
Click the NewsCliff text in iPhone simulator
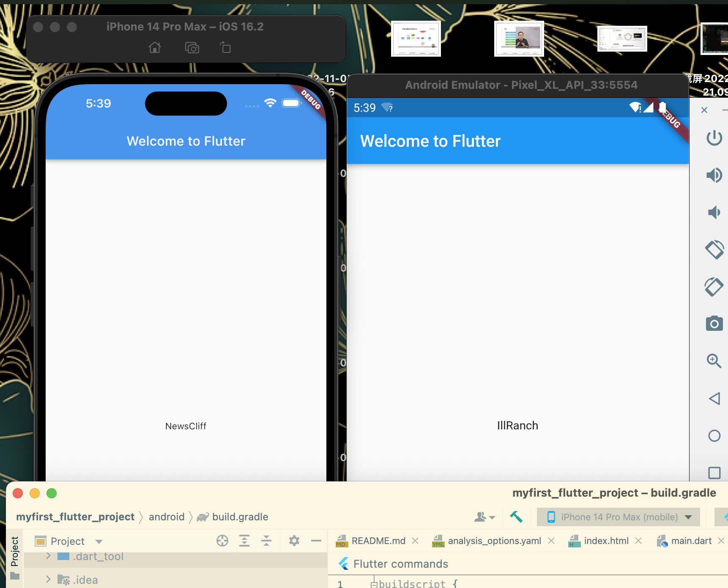tap(186, 426)
